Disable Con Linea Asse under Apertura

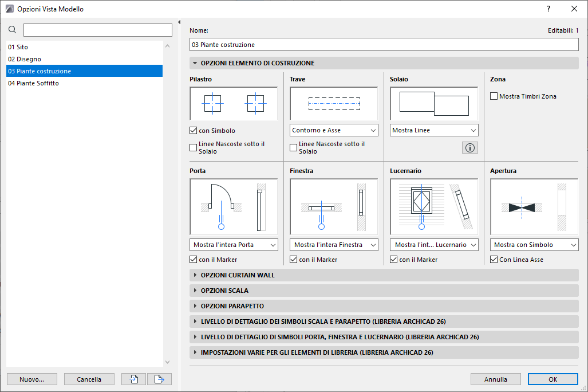[x=494, y=259]
